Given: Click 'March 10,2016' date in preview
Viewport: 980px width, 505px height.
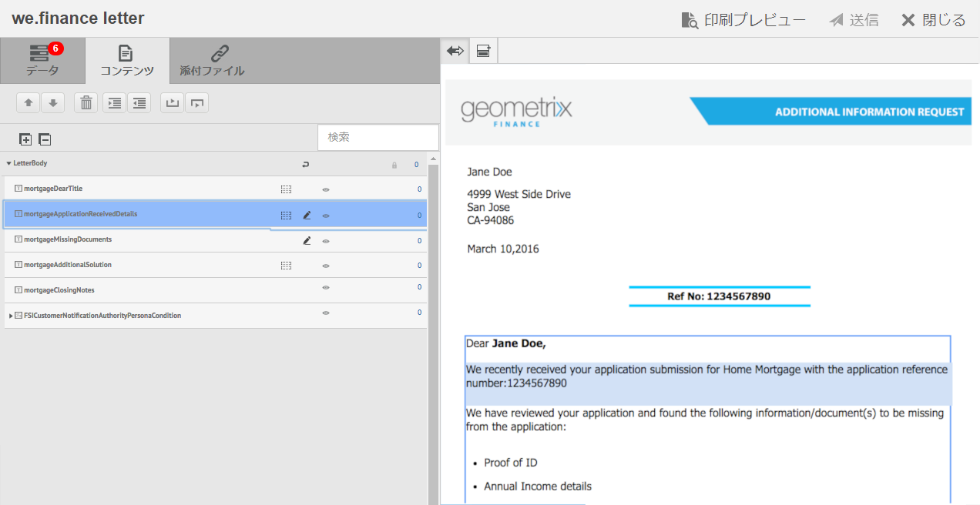Looking at the screenshot, I should click(503, 249).
